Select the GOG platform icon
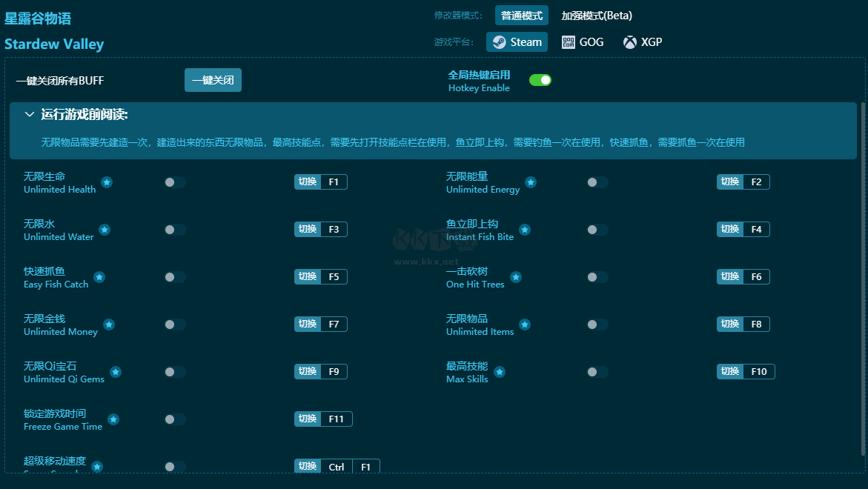This screenshot has height=489, width=868. [569, 42]
